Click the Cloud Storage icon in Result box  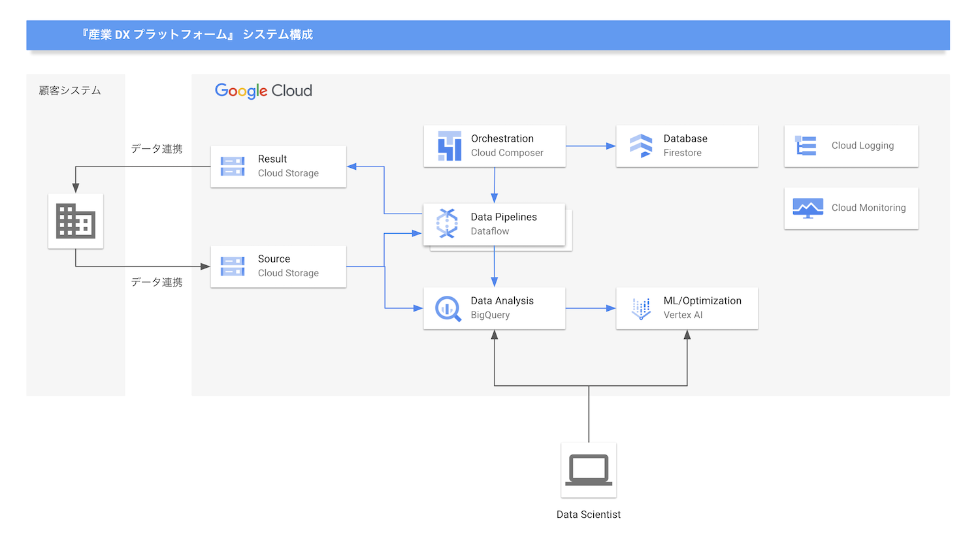click(x=233, y=167)
